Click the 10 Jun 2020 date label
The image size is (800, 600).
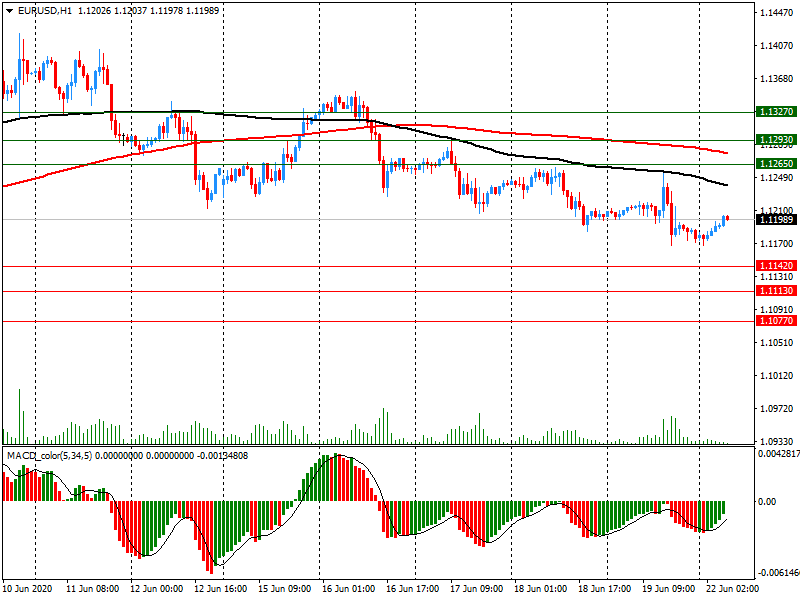pyautogui.click(x=30, y=590)
